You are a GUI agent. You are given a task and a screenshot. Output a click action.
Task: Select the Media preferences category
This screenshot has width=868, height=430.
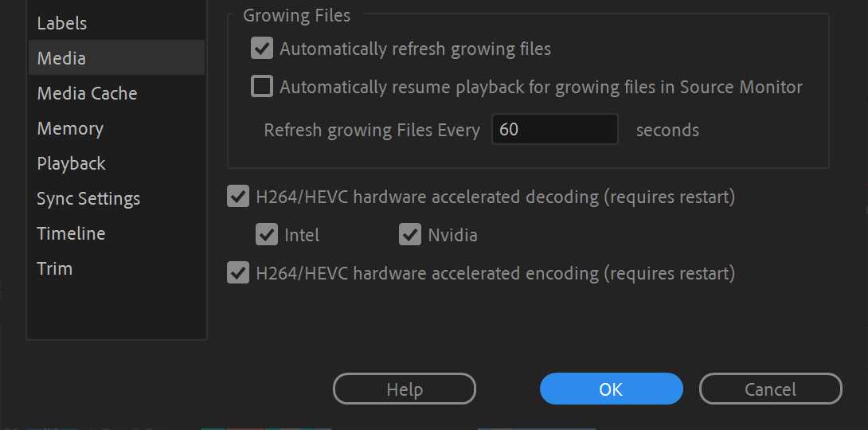[x=61, y=58]
